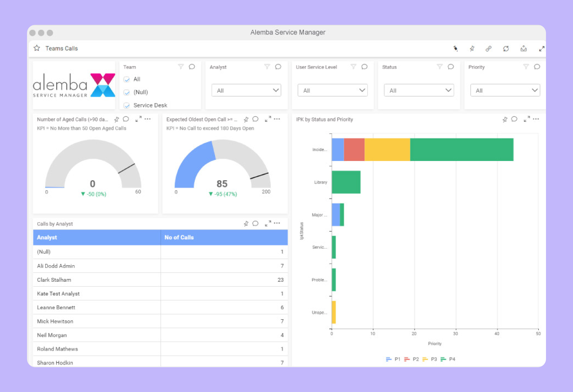This screenshot has height=392, width=573.
Task: Open comments on Analyst filter panel
Action: [278, 67]
